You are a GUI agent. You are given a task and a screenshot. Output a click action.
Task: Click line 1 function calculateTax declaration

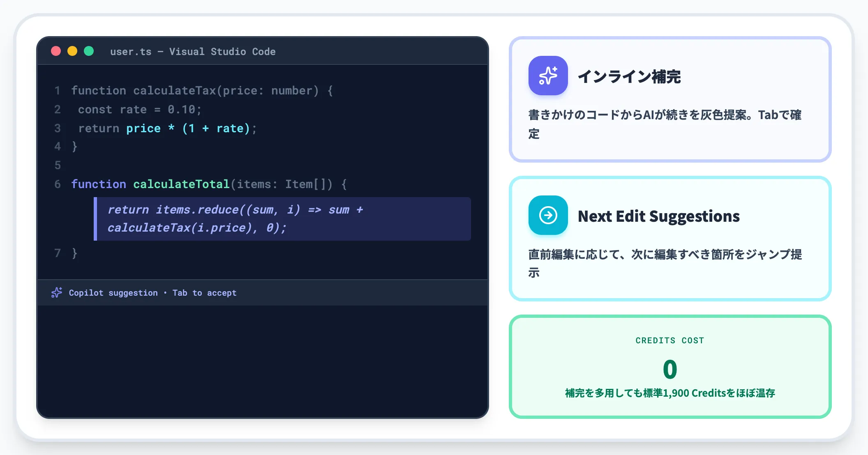[202, 91]
